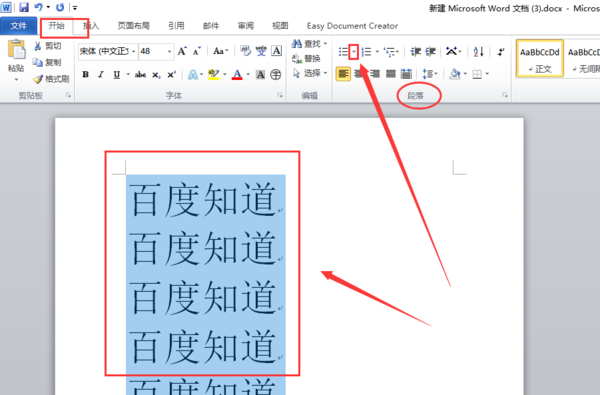Apply the red font color swatch
The image size is (600, 395).
(x=237, y=74)
